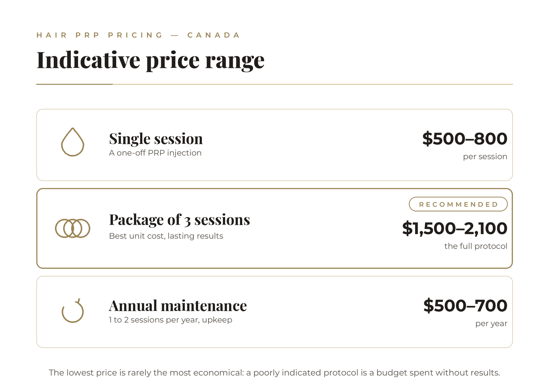
Task: Click '1 to 2 sessions per year, upkeep'
Action: [170, 320]
